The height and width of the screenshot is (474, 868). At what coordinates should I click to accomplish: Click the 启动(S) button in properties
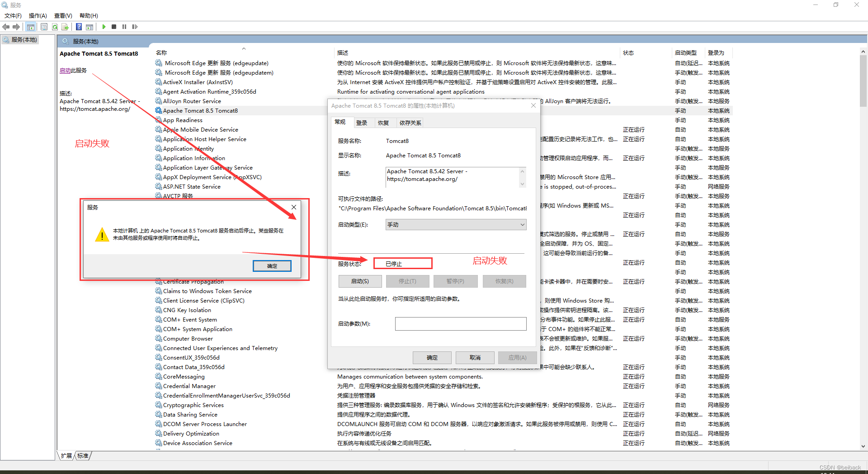pos(360,281)
